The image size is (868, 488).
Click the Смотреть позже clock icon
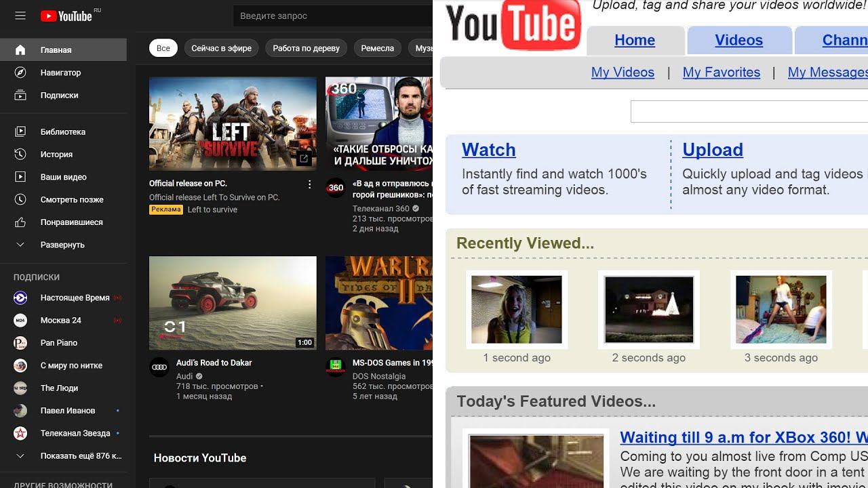(x=20, y=200)
